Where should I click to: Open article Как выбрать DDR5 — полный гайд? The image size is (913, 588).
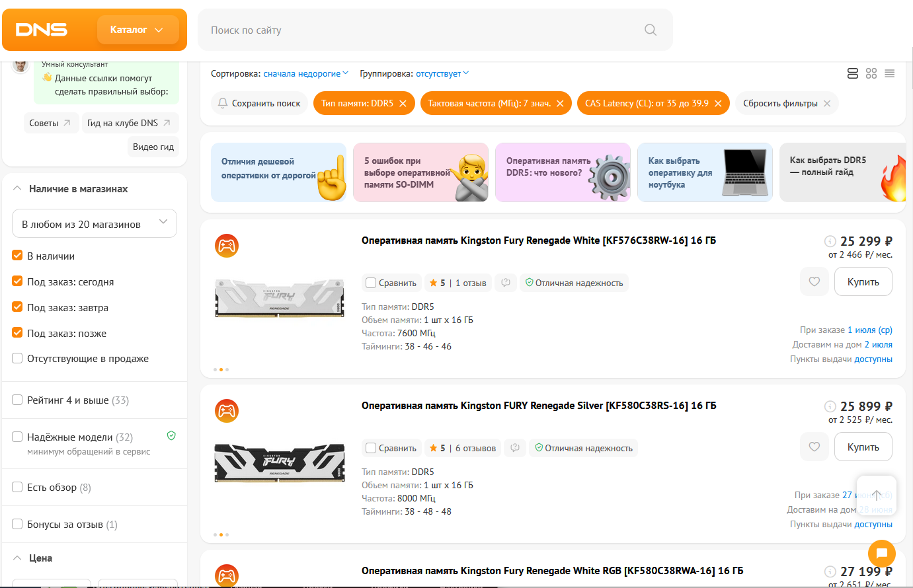point(843,172)
